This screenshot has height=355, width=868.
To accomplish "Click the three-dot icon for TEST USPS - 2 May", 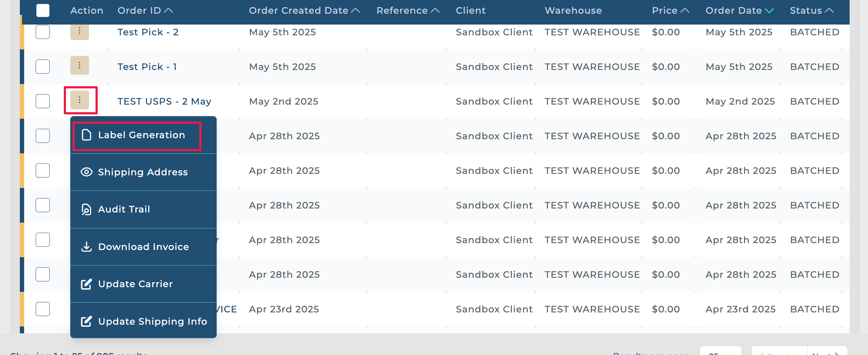I will point(79,100).
